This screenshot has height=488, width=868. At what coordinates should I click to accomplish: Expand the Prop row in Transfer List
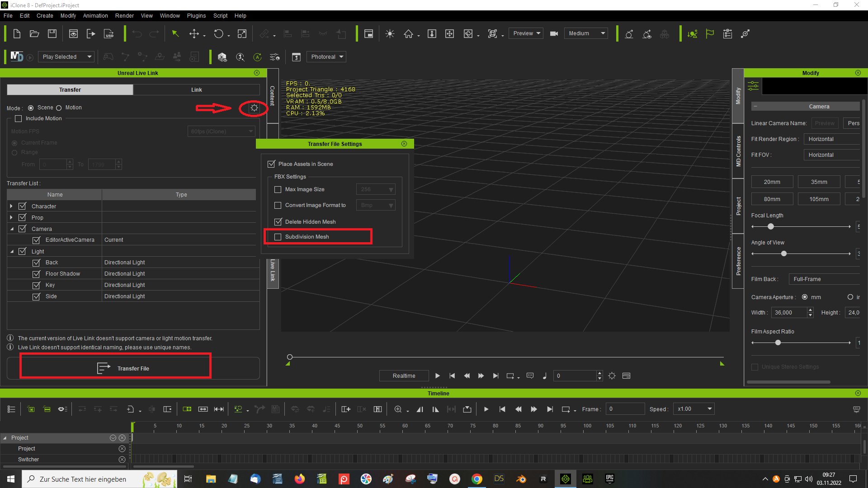pos(11,218)
